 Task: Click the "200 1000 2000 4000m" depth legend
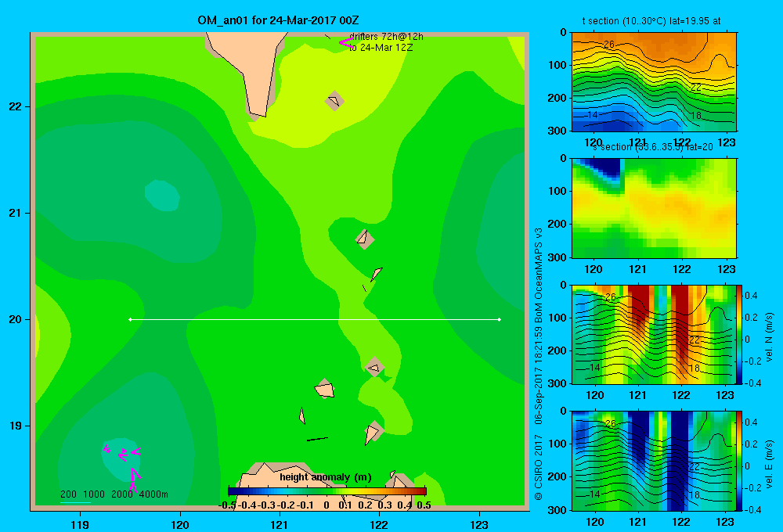click(114, 494)
